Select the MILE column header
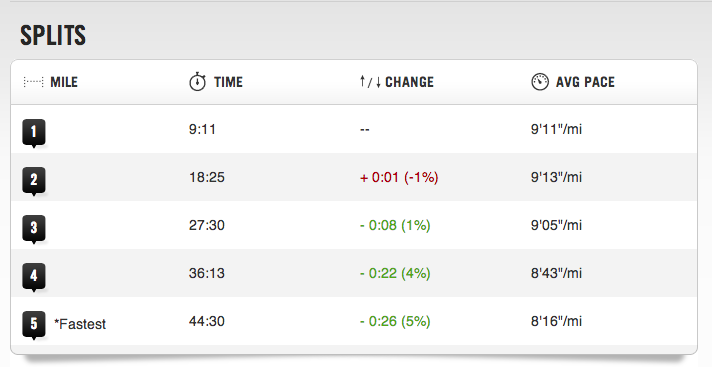The height and width of the screenshot is (367, 712). pos(64,82)
